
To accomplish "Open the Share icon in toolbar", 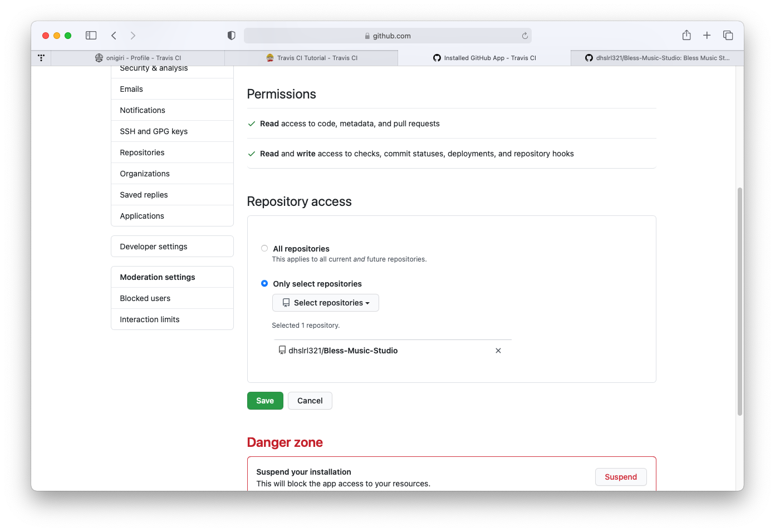I will pos(686,35).
